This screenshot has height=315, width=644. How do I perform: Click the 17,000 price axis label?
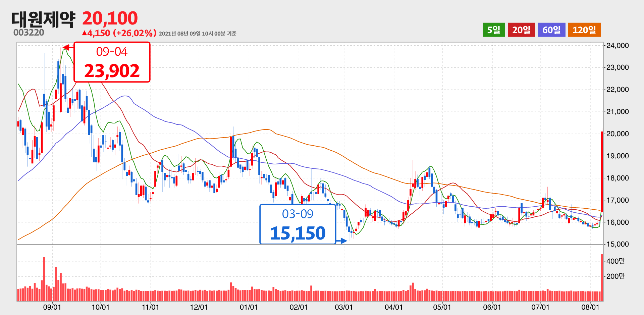[618, 200]
